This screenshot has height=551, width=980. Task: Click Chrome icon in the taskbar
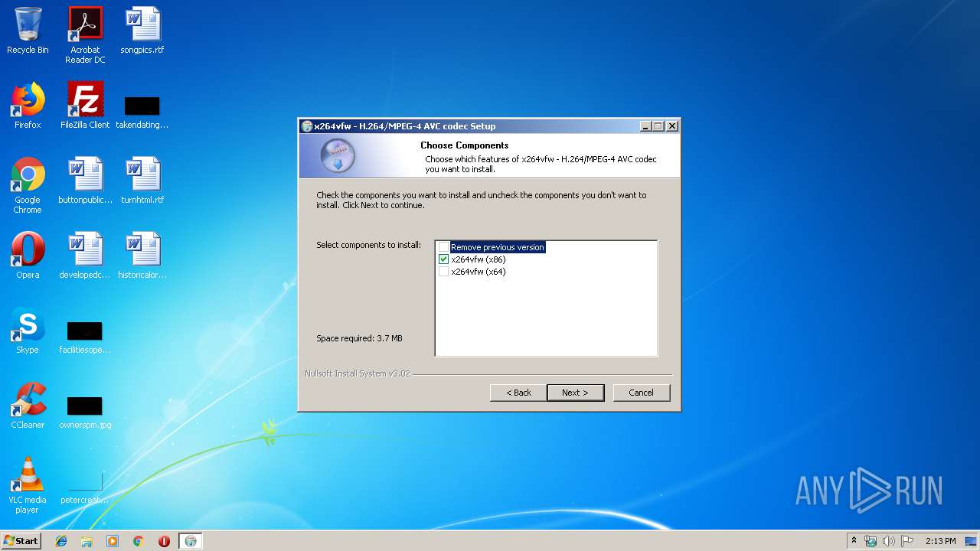139,541
